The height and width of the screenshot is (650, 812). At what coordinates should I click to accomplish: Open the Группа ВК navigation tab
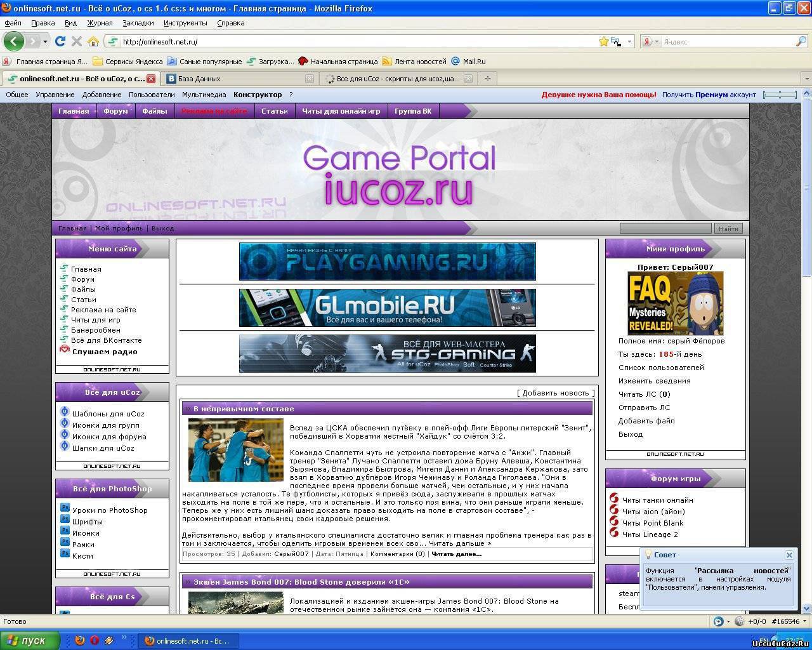(413, 111)
